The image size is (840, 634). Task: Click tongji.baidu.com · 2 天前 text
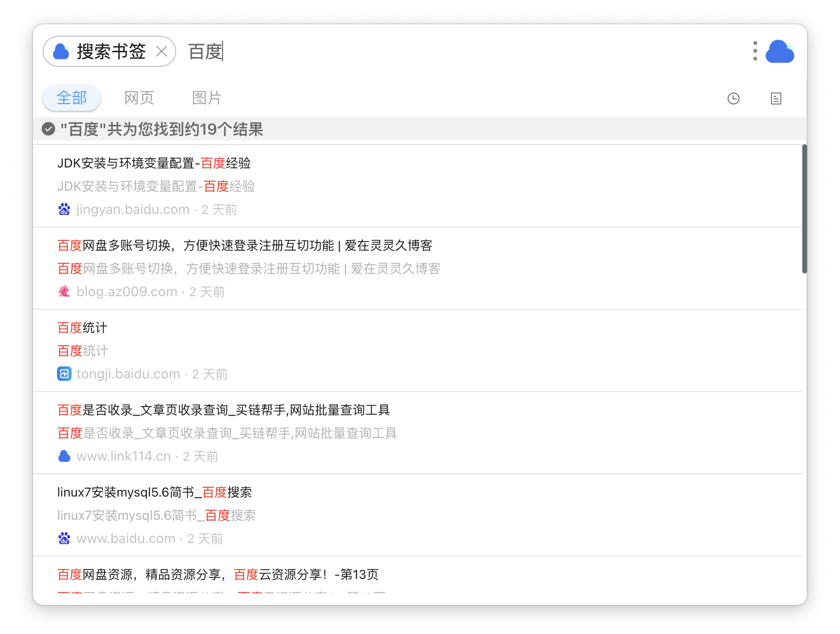152,374
